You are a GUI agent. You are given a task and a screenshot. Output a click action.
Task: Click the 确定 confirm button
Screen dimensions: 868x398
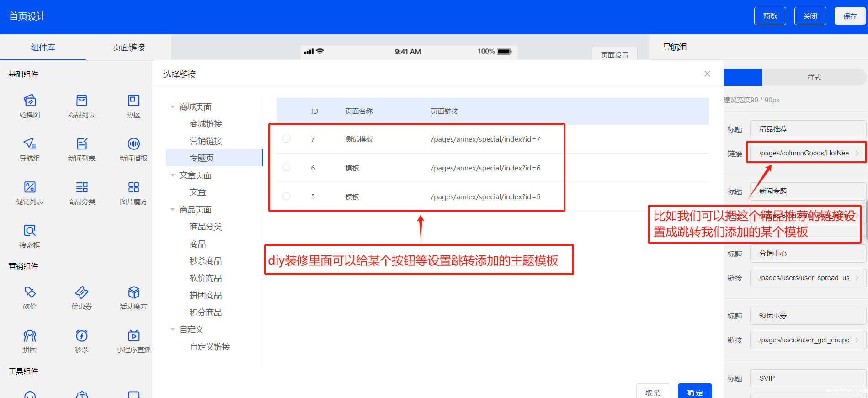coord(694,392)
